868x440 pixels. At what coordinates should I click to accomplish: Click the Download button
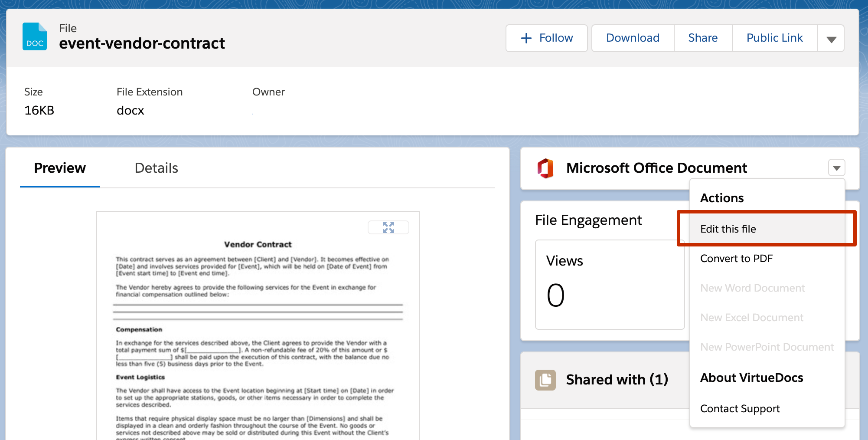[632, 38]
